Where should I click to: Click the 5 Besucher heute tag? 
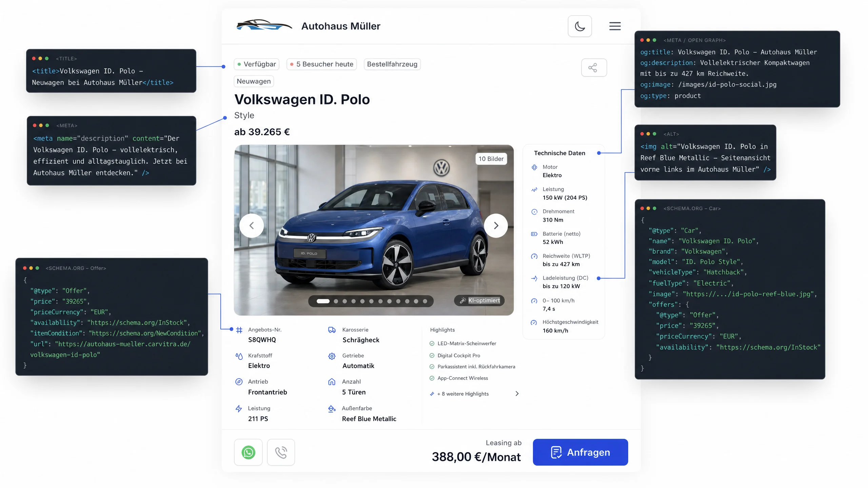coord(321,64)
